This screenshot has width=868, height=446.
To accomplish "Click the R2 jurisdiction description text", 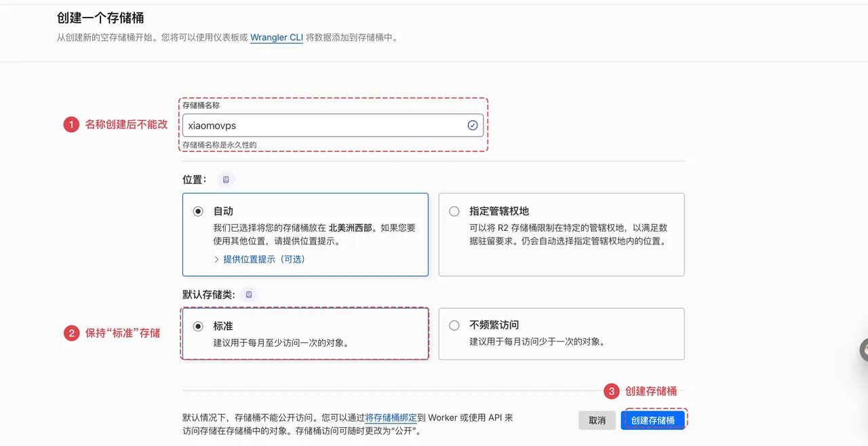I will pyautogui.click(x=568, y=235).
